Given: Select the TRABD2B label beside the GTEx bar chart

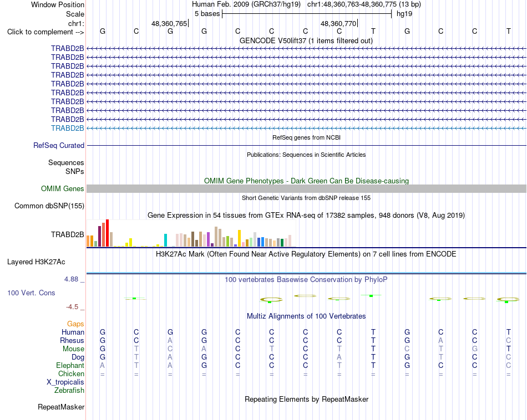Looking at the screenshot, I should [x=68, y=235].
